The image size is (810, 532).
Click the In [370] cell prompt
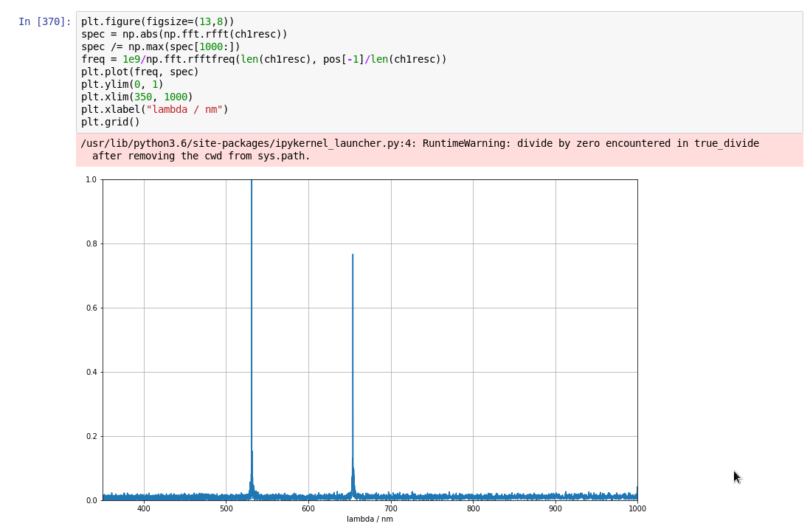pos(44,21)
